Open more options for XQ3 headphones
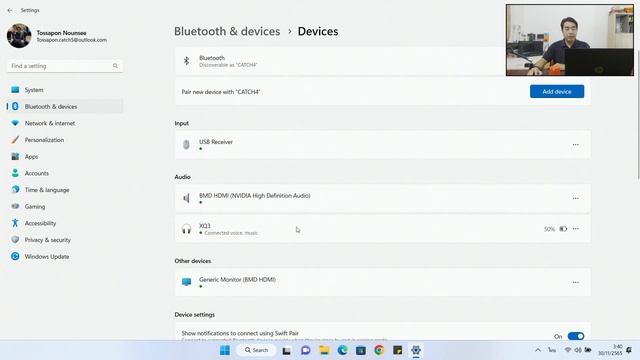Image resolution: width=640 pixels, height=360 pixels. [x=576, y=229]
